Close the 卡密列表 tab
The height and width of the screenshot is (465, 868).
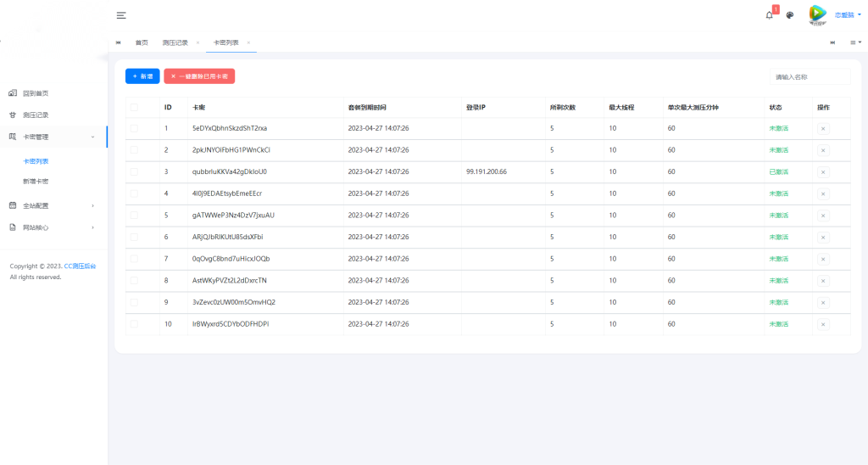click(248, 42)
